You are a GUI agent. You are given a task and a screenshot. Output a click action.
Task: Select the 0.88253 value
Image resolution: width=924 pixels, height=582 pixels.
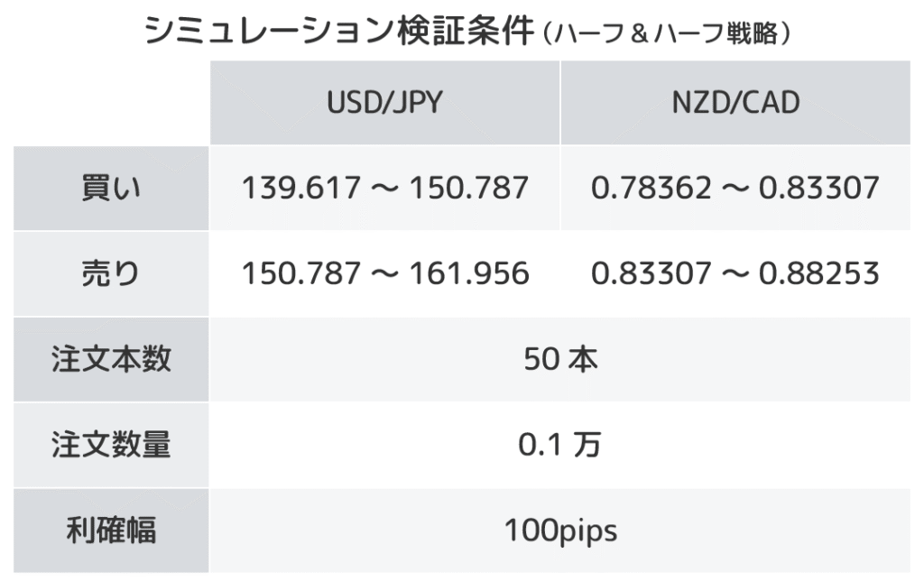(819, 273)
